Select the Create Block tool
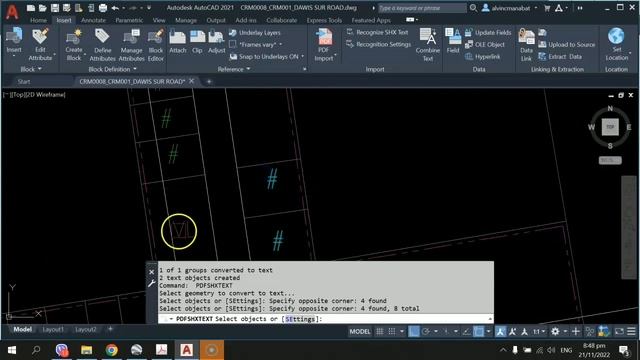This screenshot has width=640, height=360. (74, 45)
